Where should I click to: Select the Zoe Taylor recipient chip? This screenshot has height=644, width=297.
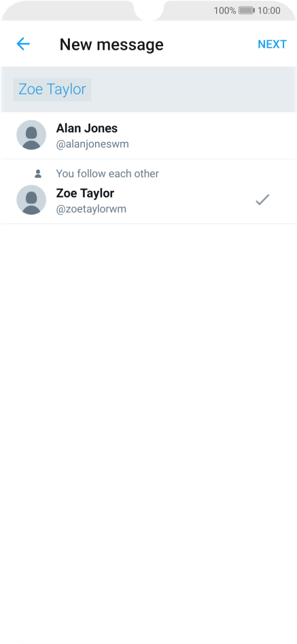click(52, 89)
